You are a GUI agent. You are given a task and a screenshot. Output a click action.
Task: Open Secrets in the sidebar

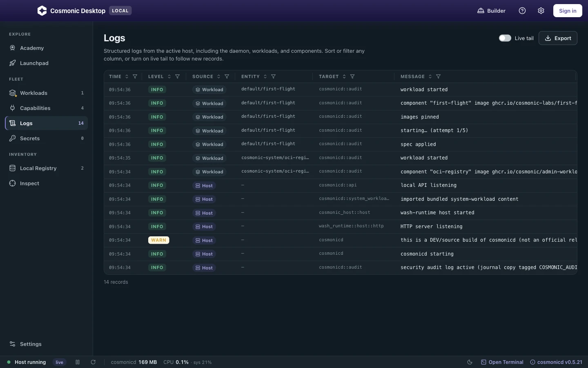click(x=46, y=138)
